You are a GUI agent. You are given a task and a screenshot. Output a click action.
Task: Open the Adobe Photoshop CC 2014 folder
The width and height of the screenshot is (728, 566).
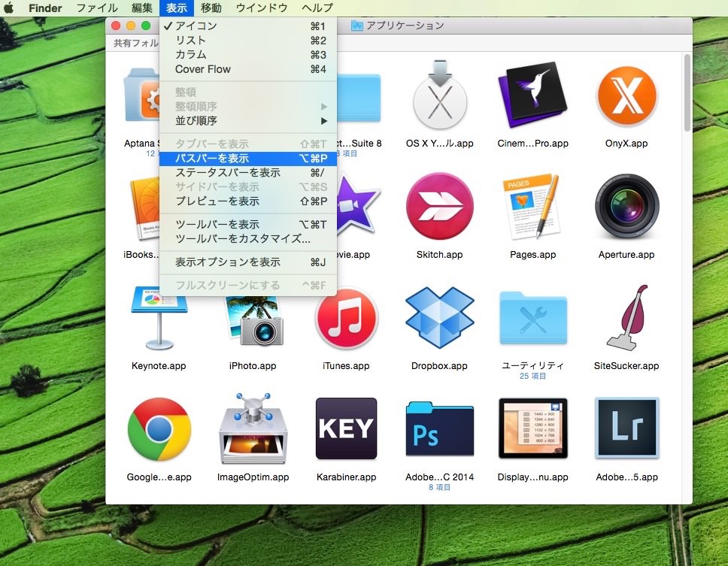[x=439, y=429]
